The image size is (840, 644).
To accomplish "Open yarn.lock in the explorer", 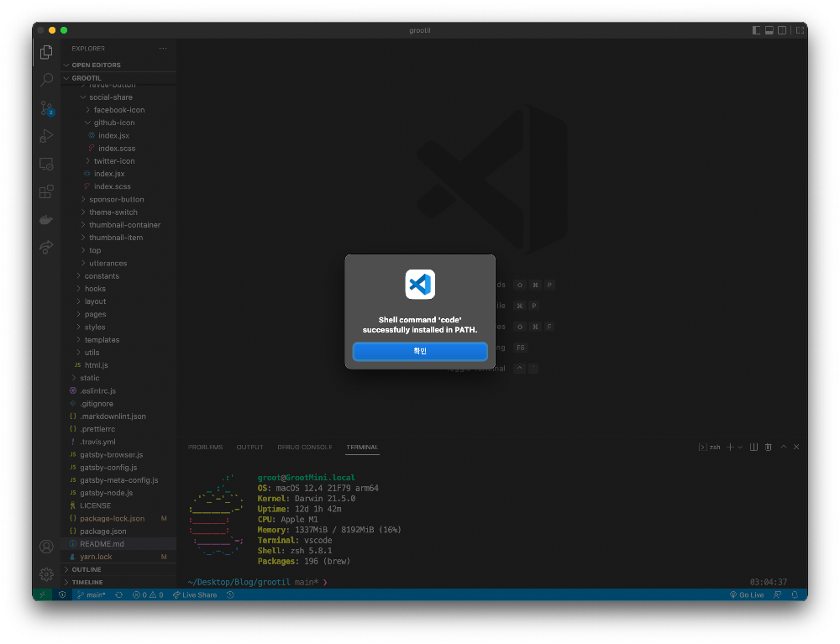I will (118, 557).
